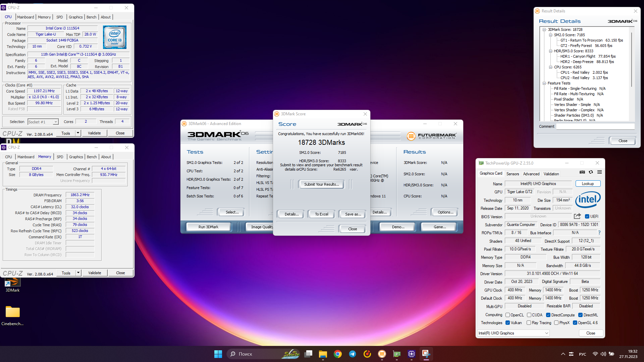Click the red-yellow music app taskbar icon
This screenshot has width=644, height=362.
point(367,354)
